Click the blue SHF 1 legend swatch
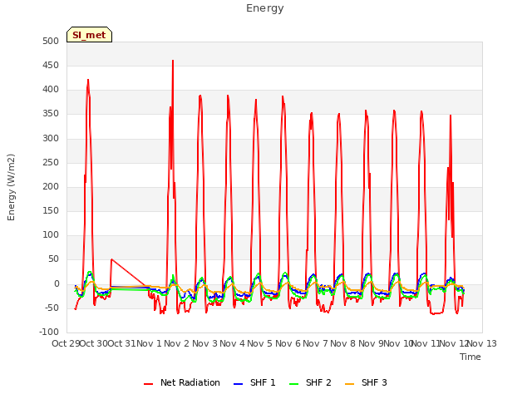Image resolution: width=532 pixels, height=399 pixels. [x=239, y=384]
